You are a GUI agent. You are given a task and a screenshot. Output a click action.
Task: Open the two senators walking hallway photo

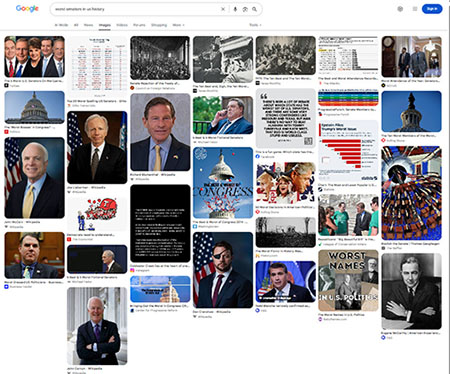point(412,57)
